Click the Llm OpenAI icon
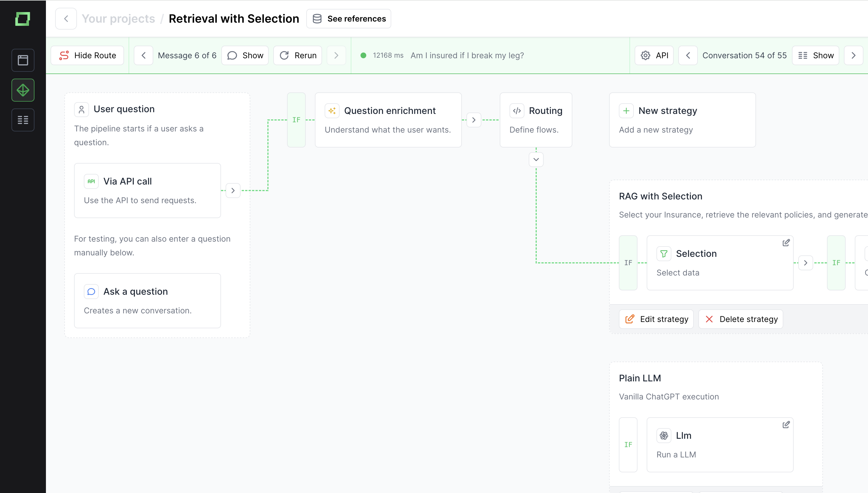 click(664, 435)
